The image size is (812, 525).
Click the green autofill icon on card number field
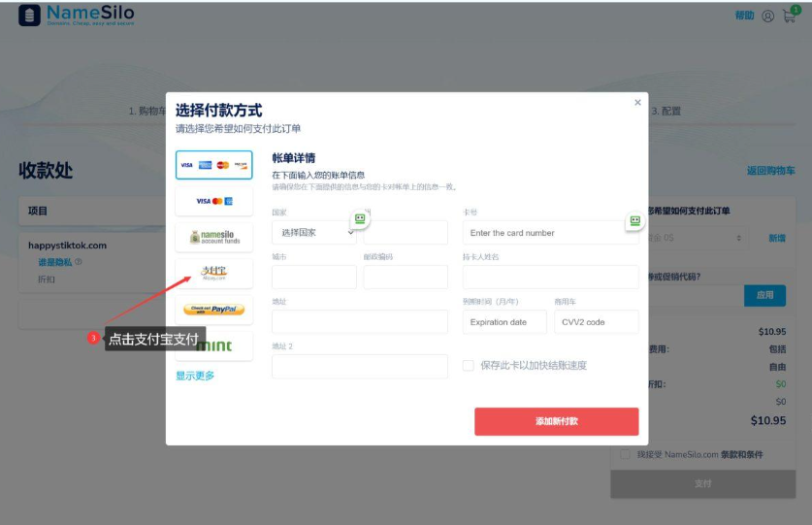coord(634,221)
